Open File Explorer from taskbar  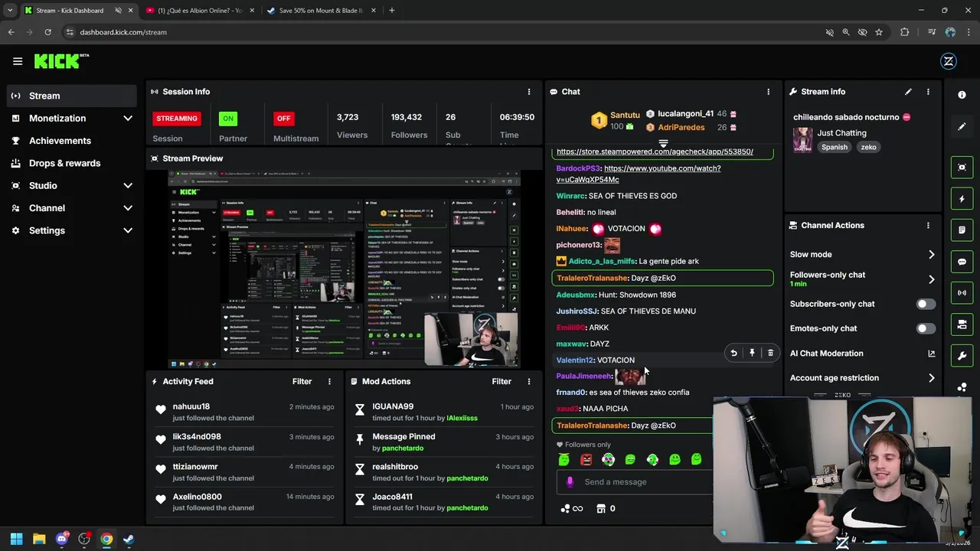tap(39, 540)
